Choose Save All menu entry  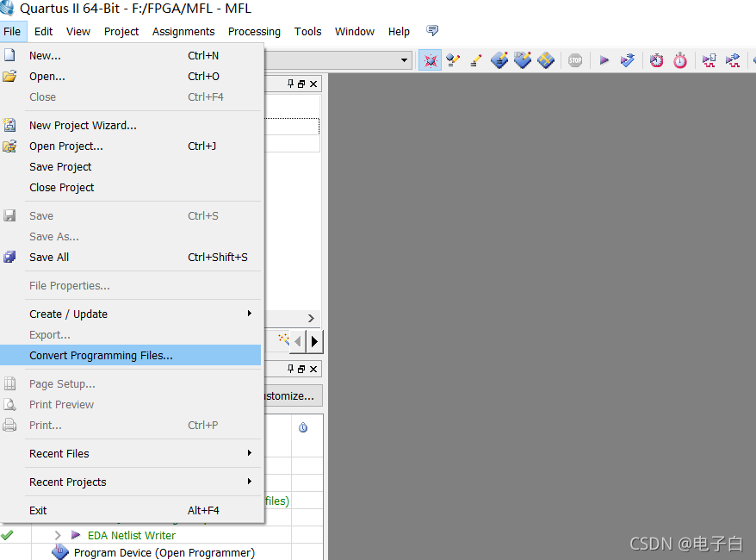pyautogui.click(x=131, y=257)
